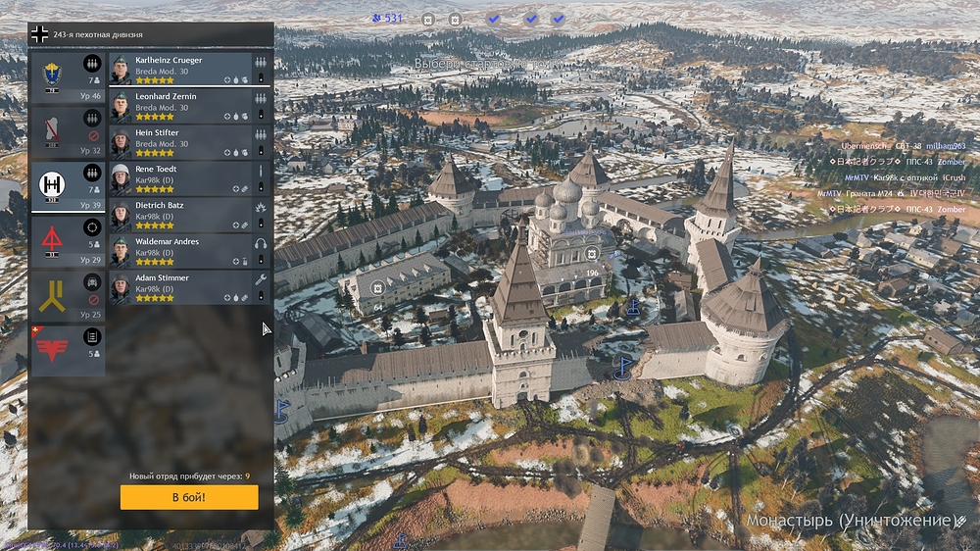Click the first bomb objective icon in top HUD

428,20
